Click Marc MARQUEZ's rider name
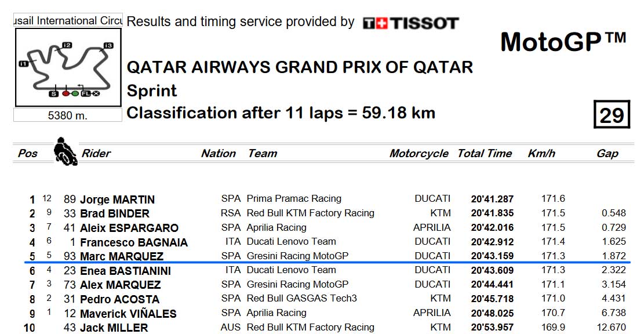 click(x=122, y=256)
